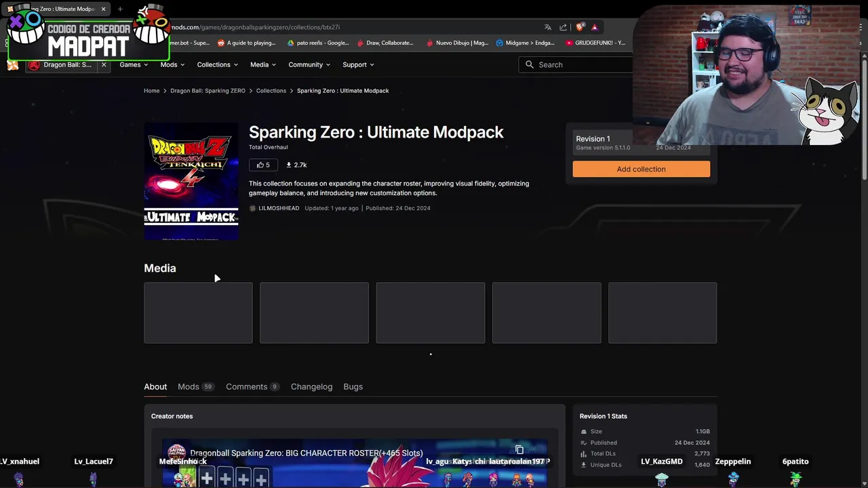Click the search magnifier icon
Viewport: 868px width, 488px height.
pyautogui.click(x=530, y=64)
